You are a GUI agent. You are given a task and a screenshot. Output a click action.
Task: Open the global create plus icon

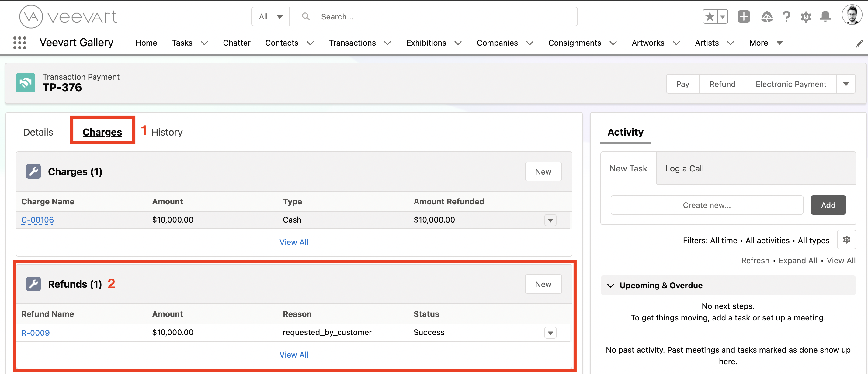743,16
